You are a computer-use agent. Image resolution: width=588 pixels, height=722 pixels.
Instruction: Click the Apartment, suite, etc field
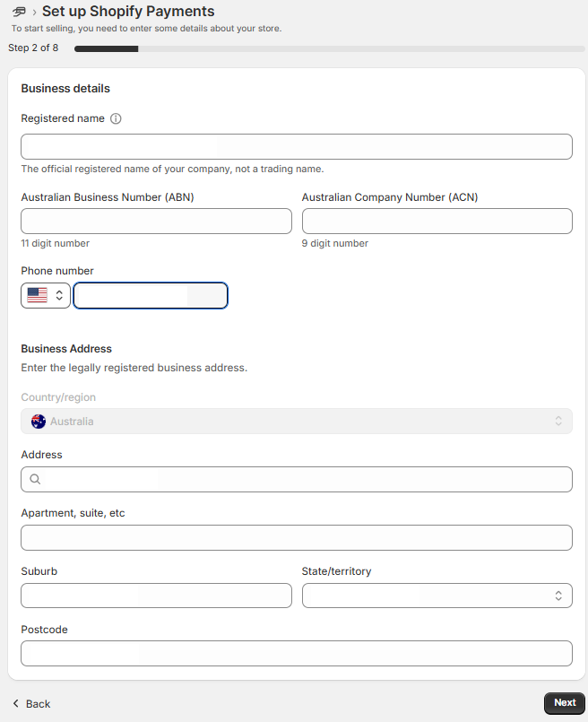point(297,537)
